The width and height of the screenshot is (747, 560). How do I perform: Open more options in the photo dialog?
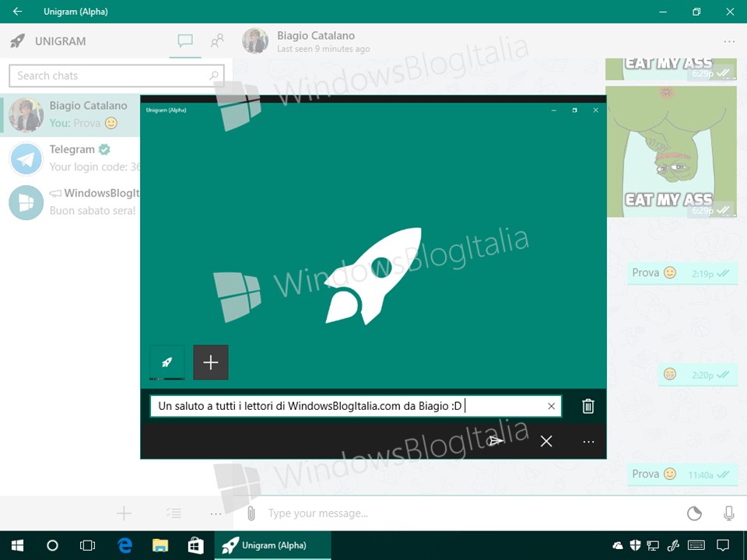588,442
